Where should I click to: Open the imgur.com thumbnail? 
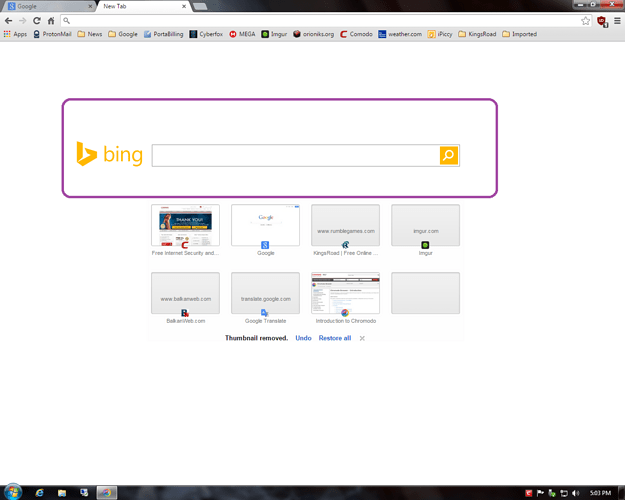(426, 225)
